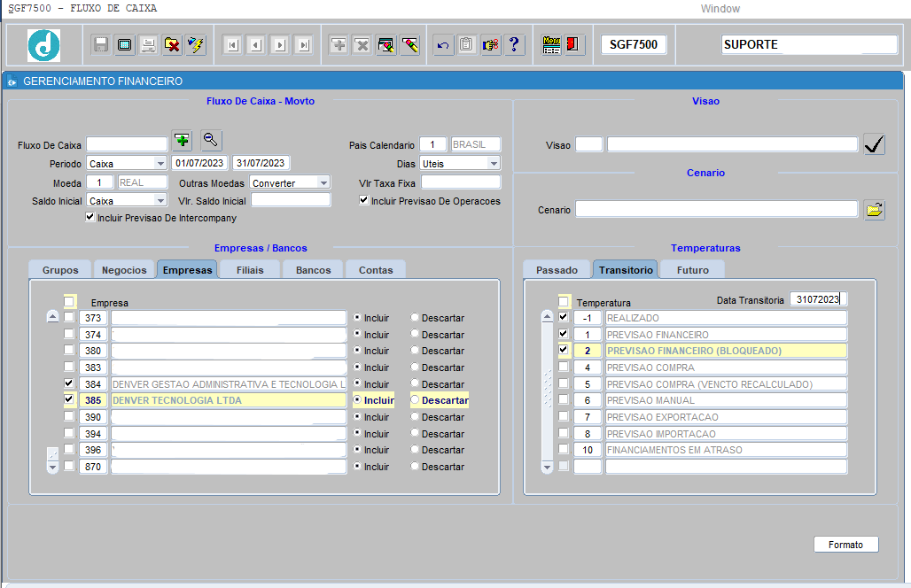Open the Saldo Inicial dropdown
911x588 pixels.
click(x=160, y=201)
